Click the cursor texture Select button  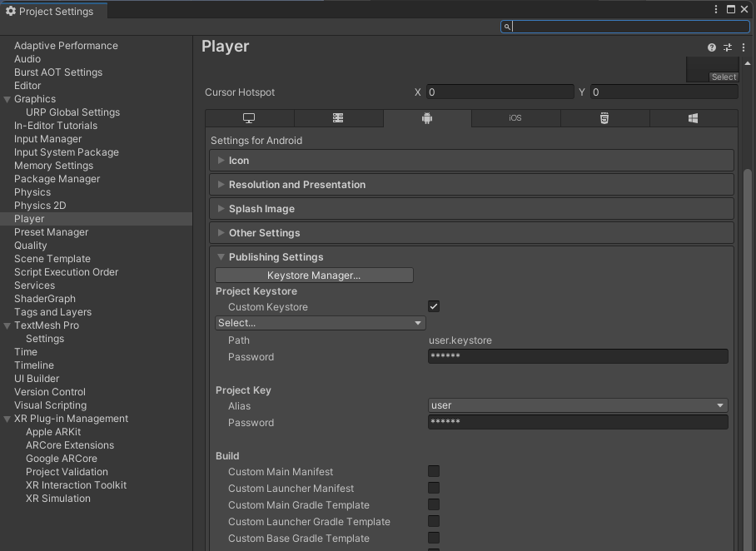click(724, 77)
